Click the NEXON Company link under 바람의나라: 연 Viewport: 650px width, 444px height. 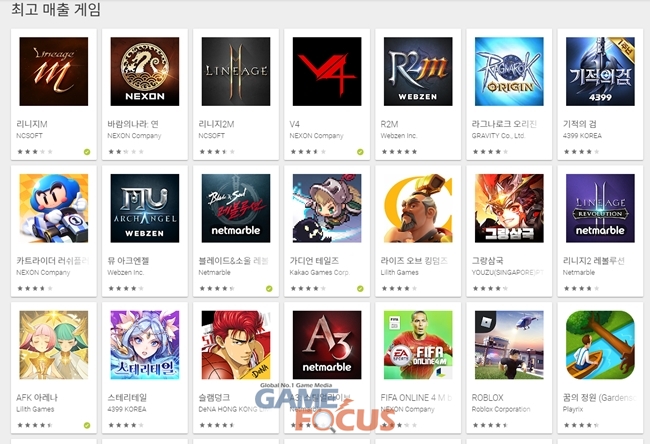[134, 136]
